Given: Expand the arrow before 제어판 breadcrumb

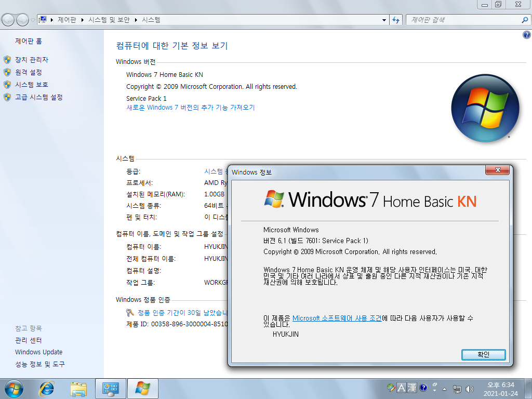Looking at the screenshot, I should [x=52, y=20].
